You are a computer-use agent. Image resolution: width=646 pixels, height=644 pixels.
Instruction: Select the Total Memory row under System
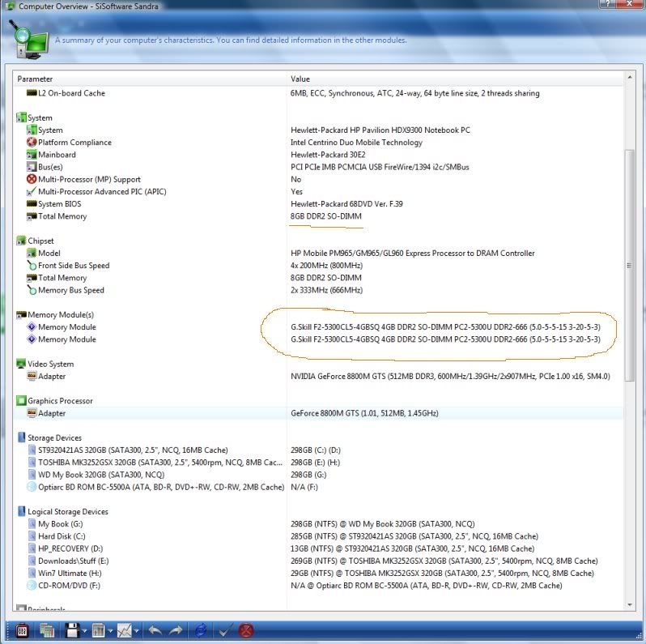pos(318,216)
